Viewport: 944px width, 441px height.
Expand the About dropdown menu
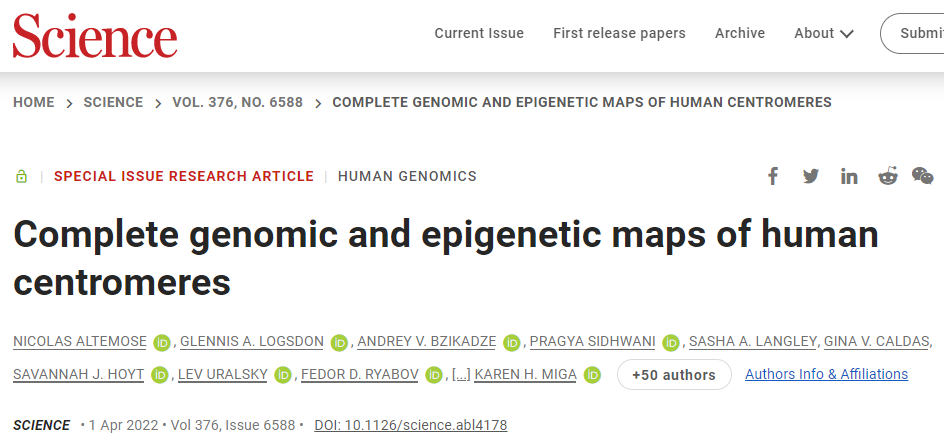(x=824, y=33)
